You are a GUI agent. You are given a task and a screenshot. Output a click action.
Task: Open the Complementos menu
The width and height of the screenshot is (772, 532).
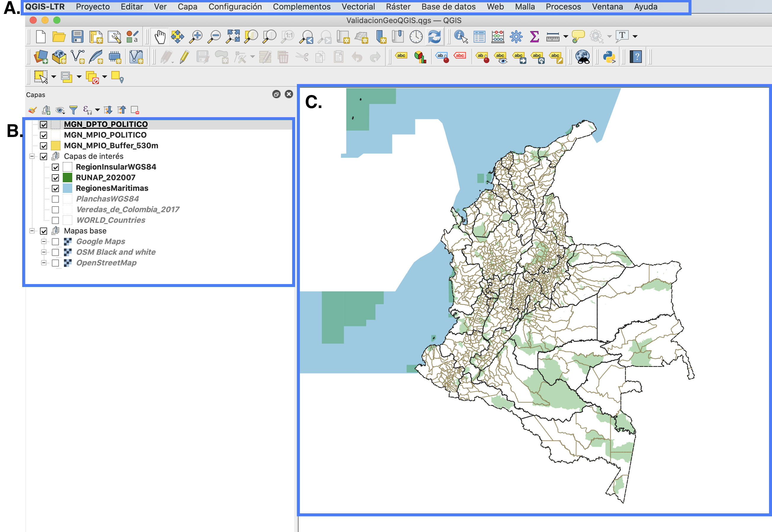[301, 7]
